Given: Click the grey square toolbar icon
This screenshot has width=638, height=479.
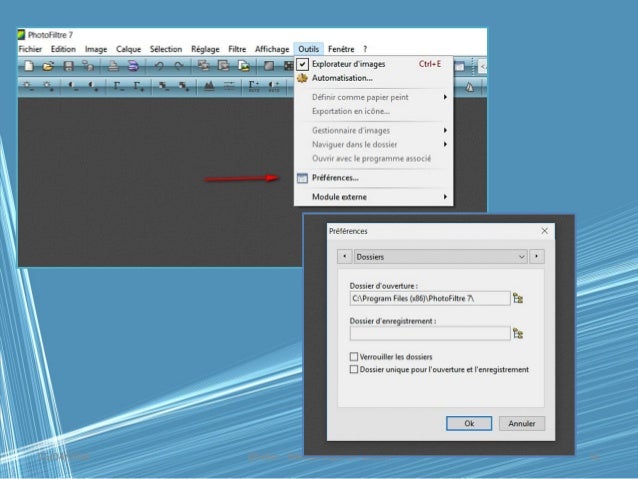Looking at the screenshot, I should pos(269,66).
